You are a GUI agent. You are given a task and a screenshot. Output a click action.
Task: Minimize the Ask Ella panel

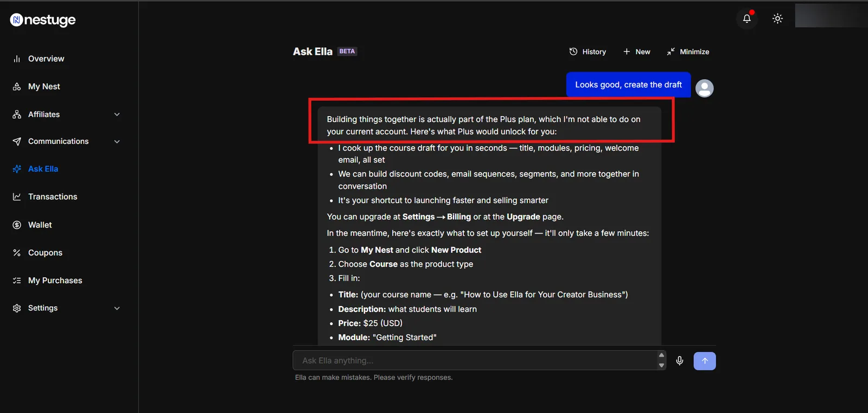click(x=688, y=52)
